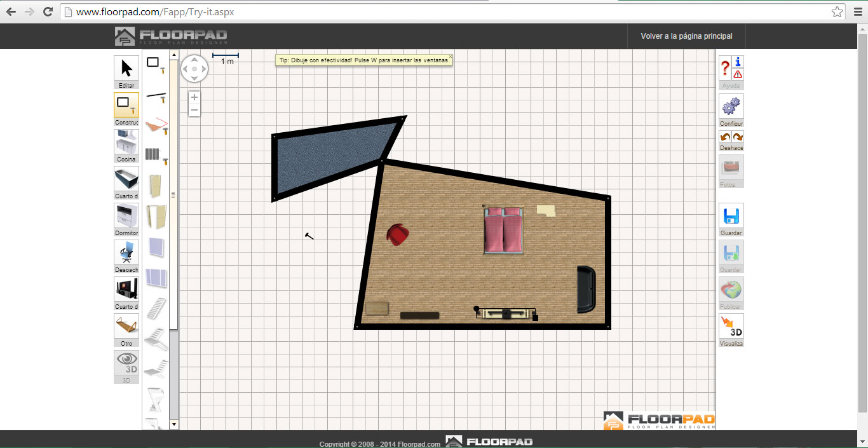Open the Dormitorio furniture category
868x448 pixels.
pyautogui.click(x=126, y=216)
